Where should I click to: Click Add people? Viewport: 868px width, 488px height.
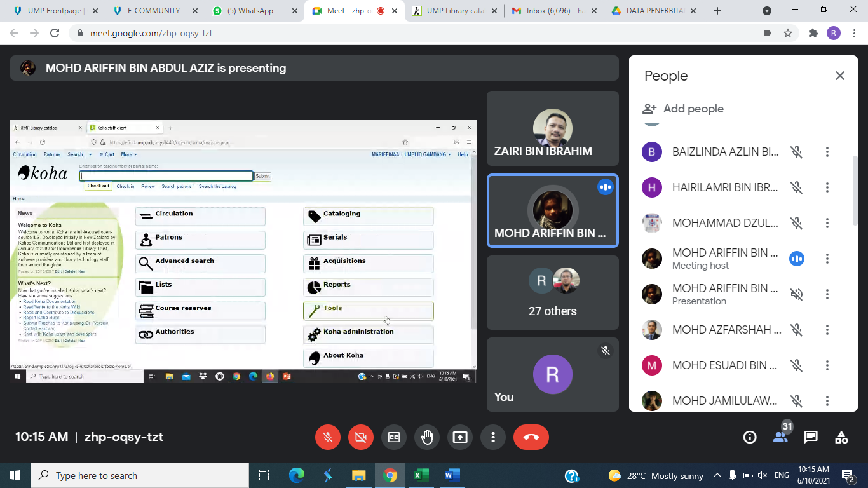(x=683, y=109)
